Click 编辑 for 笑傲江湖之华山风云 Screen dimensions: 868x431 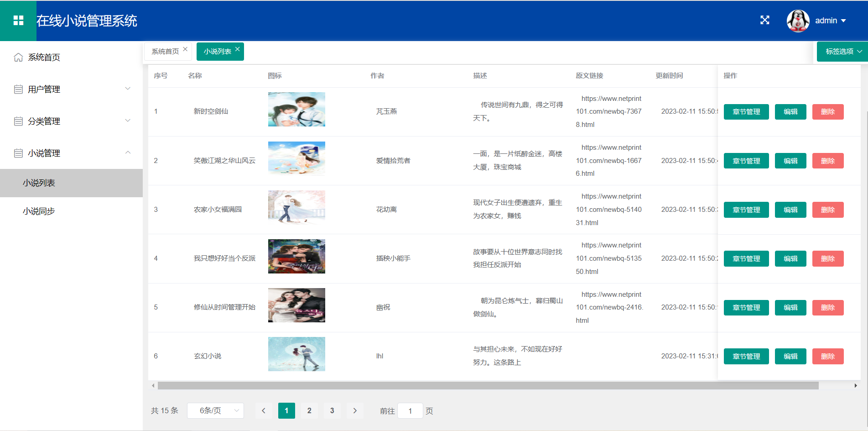point(790,161)
